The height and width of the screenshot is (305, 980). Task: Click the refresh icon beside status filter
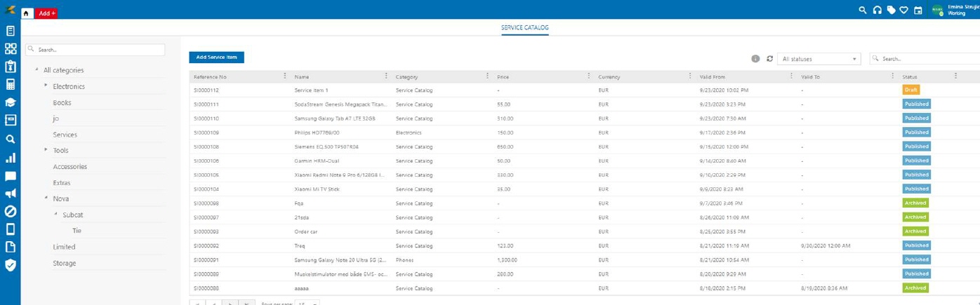point(769,59)
